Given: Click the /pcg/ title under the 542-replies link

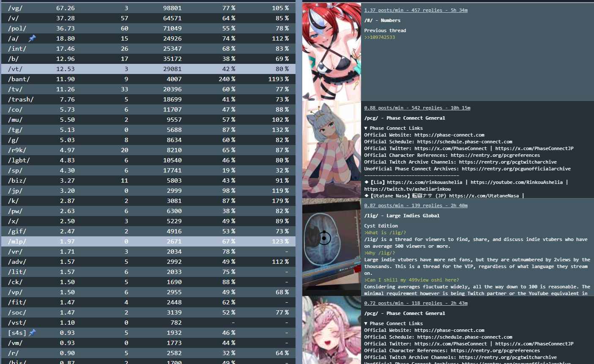Looking at the screenshot, I should (x=405, y=118).
